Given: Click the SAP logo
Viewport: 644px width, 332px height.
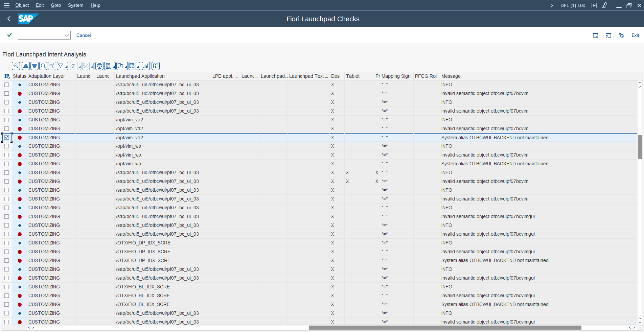Looking at the screenshot, I should 28,19.
